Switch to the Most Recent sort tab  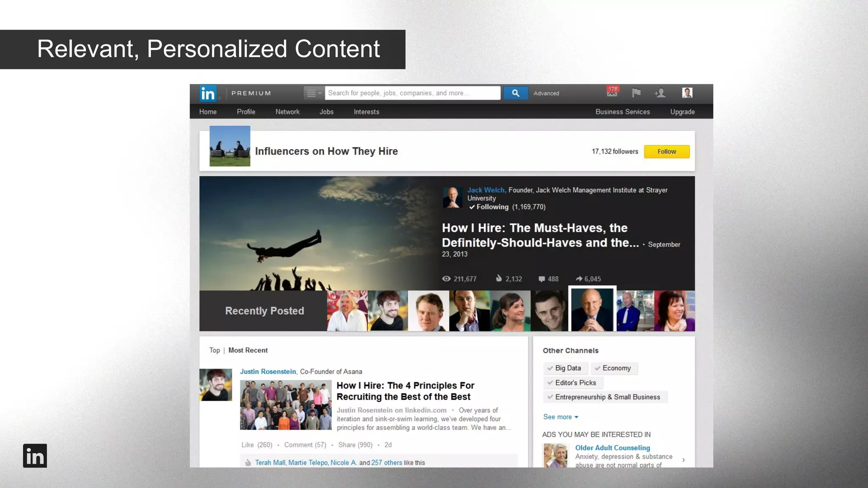248,350
